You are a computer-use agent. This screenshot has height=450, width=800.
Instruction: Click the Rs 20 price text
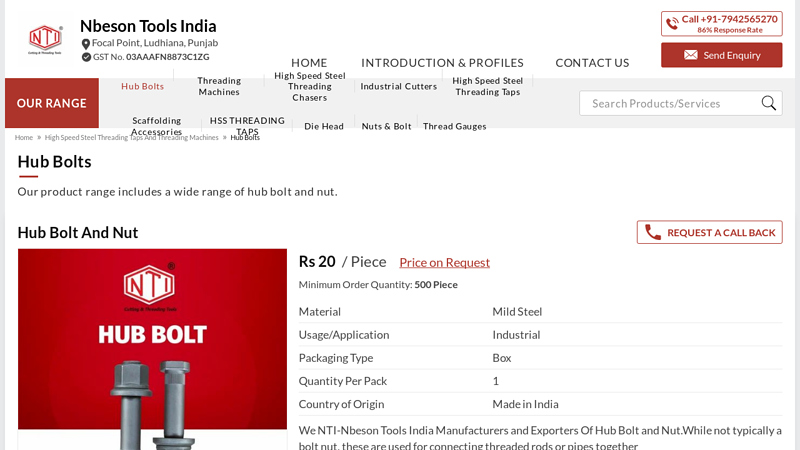(x=317, y=262)
